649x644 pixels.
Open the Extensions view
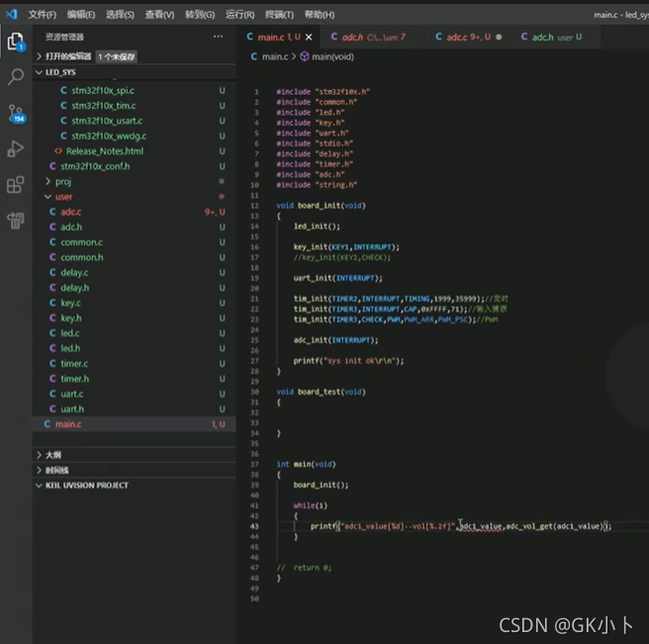[16, 185]
